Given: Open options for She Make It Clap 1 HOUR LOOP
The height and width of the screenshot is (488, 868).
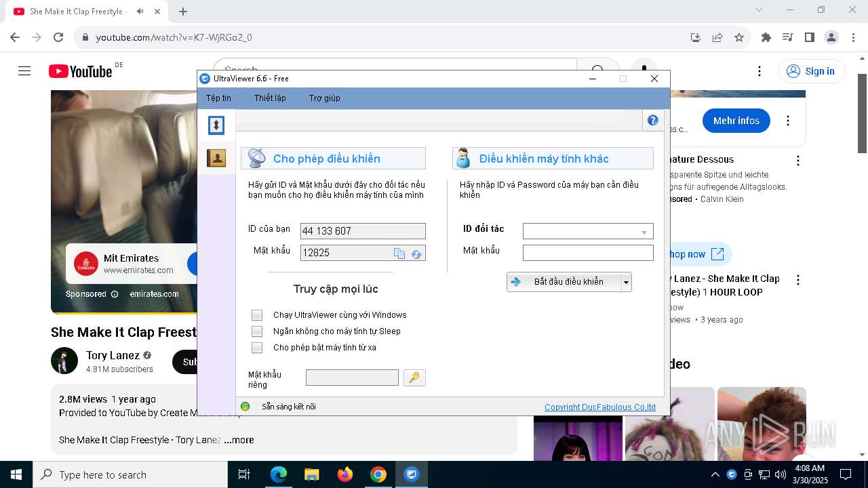Looking at the screenshot, I should (798, 280).
